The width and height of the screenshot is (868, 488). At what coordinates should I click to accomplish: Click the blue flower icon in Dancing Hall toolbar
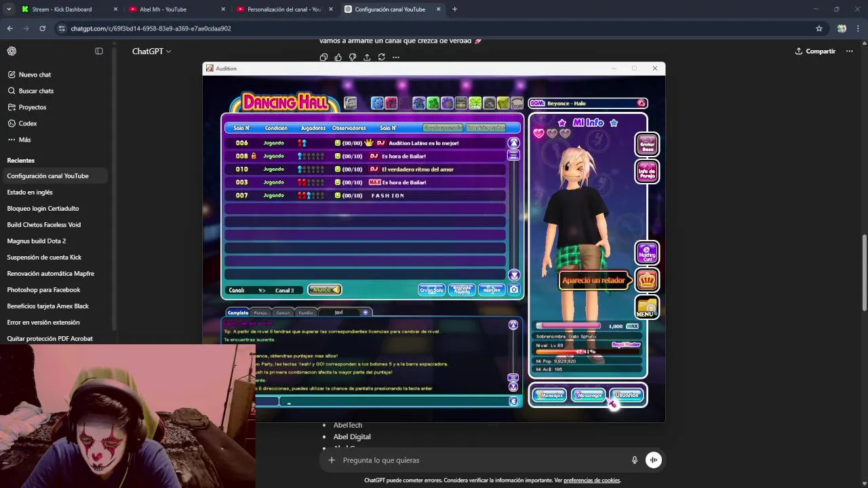coord(377,103)
